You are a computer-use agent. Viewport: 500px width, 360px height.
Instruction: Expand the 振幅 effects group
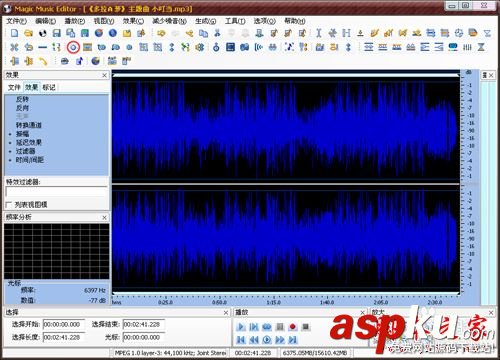pos(10,134)
